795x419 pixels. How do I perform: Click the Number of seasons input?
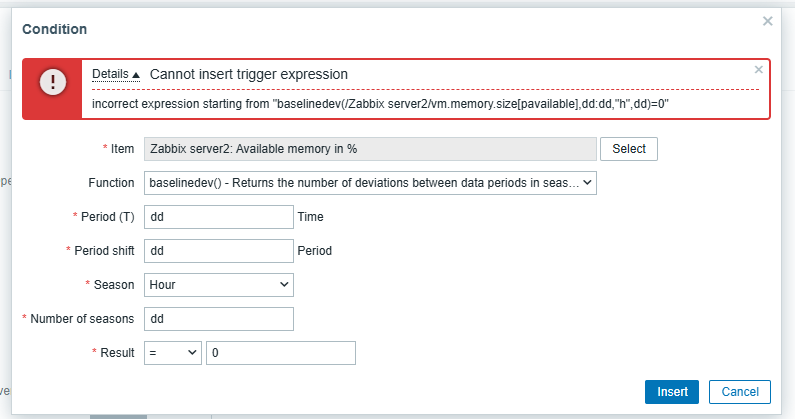pos(218,319)
